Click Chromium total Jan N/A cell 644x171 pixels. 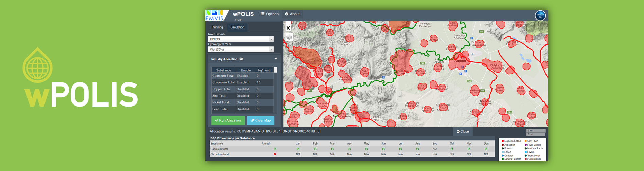tap(298, 154)
